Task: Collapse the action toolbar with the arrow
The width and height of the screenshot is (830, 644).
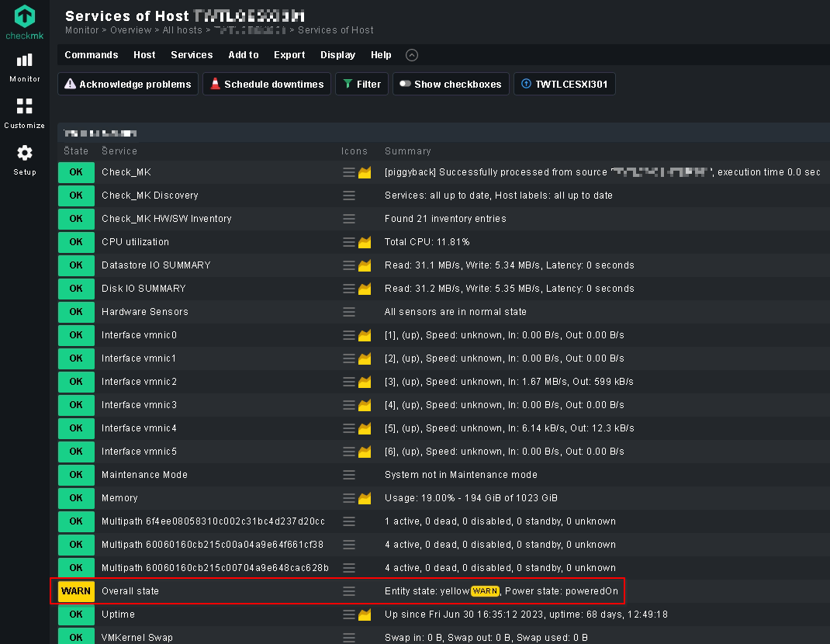Action: [412, 55]
